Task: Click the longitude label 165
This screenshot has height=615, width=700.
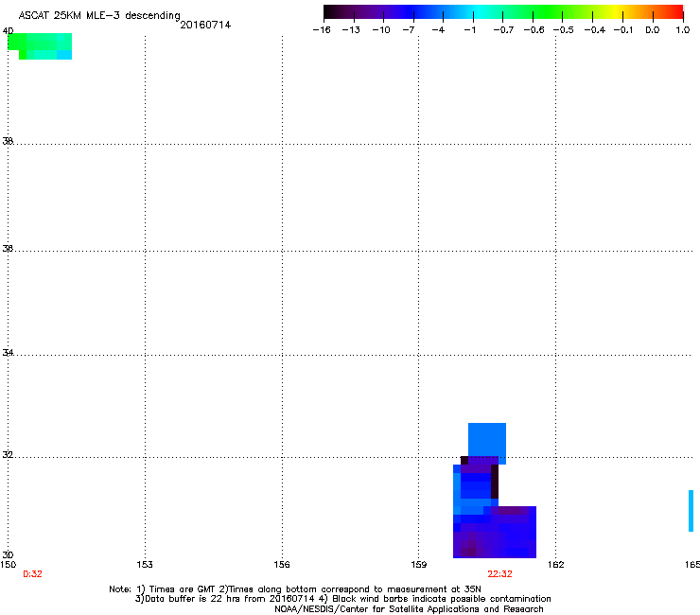Action: pyautogui.click(x=692, y=565)
